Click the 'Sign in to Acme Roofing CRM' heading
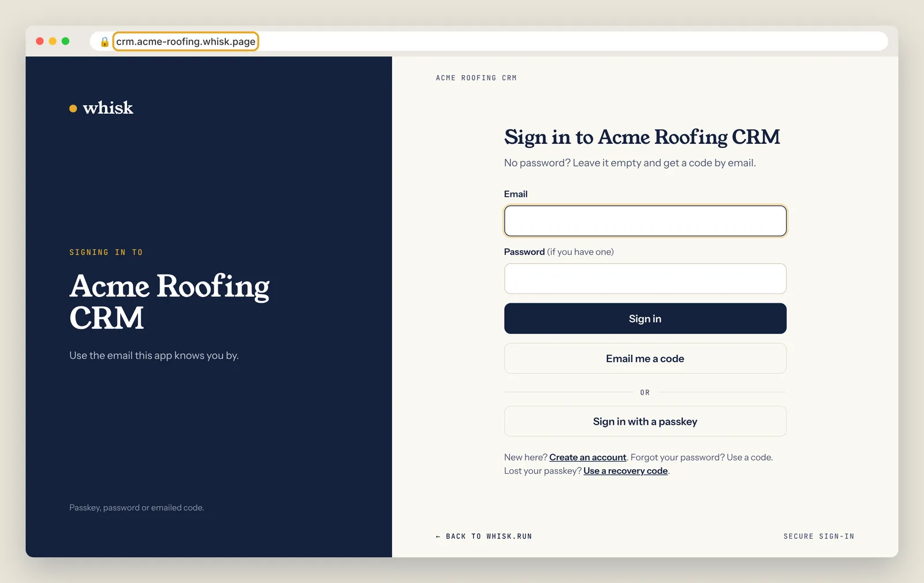The image size is (924, 583). point(642,137)
